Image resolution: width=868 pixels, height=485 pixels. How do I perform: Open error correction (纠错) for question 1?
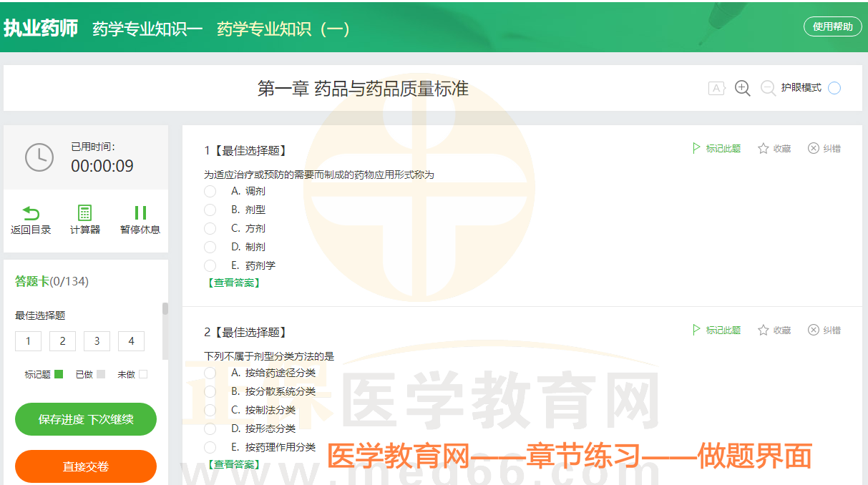coord(813,148)
